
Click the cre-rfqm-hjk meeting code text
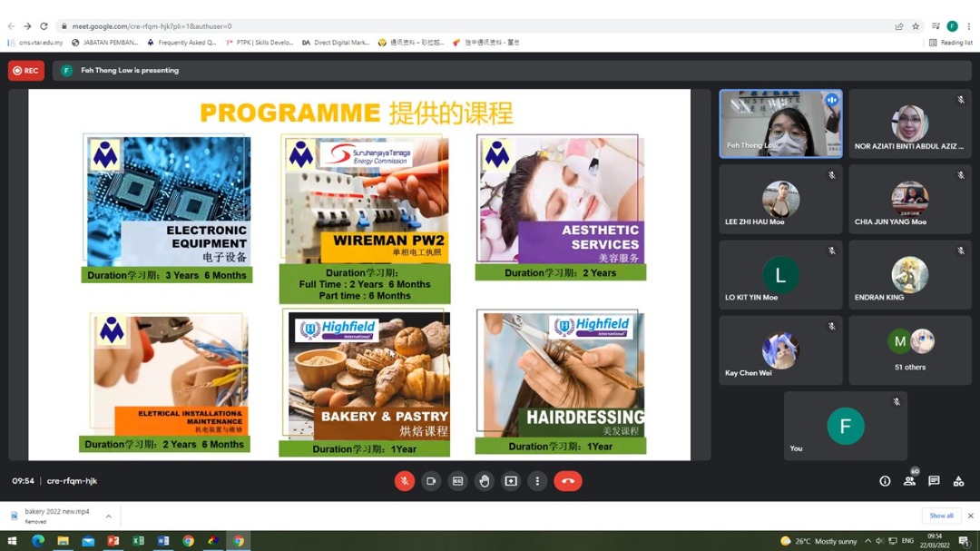72,481
